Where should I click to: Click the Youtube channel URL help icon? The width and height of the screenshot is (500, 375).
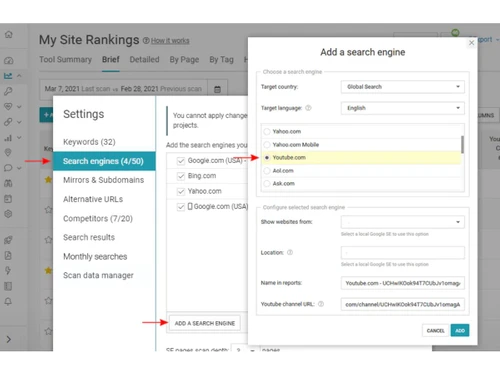(321, 304)
